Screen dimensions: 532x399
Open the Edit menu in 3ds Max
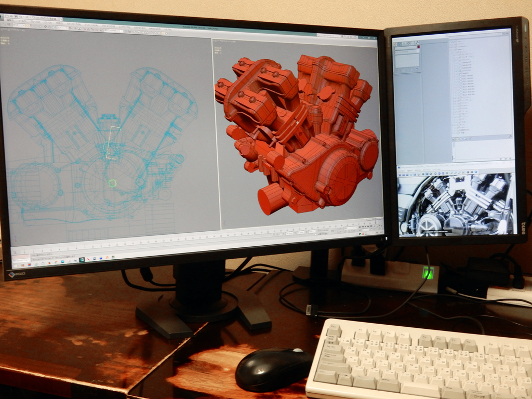pos(10,20)
